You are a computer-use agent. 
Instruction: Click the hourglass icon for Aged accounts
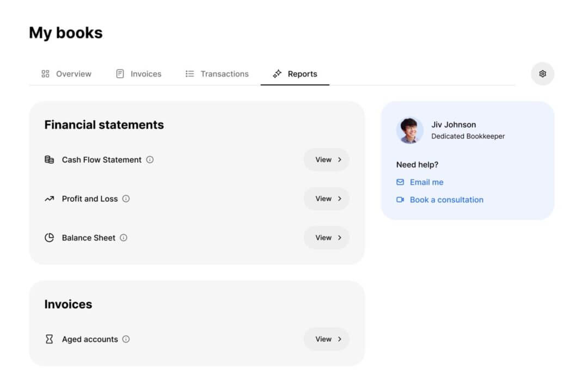(x=49, y=340)
